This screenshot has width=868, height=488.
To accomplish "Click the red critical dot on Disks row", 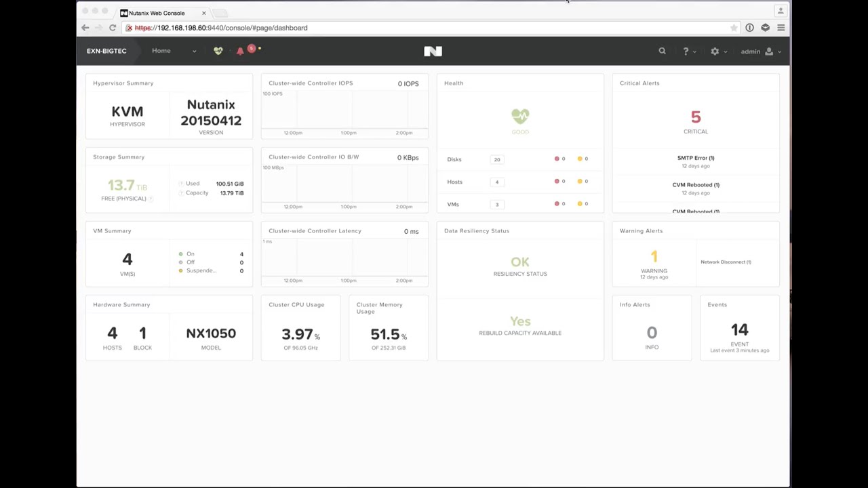I will [x=557, y=159].
